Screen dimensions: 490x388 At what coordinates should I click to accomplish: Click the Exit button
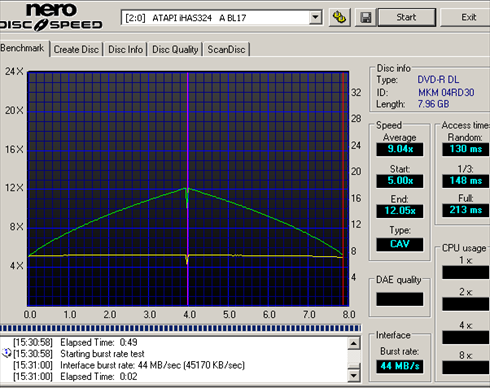tap(467, 17)
